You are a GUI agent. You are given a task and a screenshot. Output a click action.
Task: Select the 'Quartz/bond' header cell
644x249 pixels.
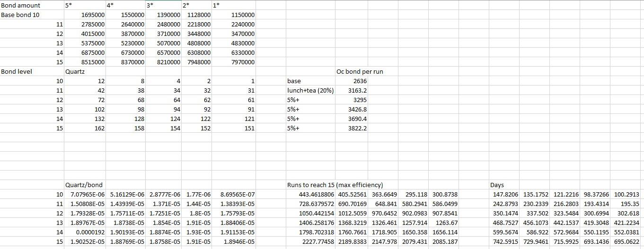pyautogui.click(x=85, y=185)
